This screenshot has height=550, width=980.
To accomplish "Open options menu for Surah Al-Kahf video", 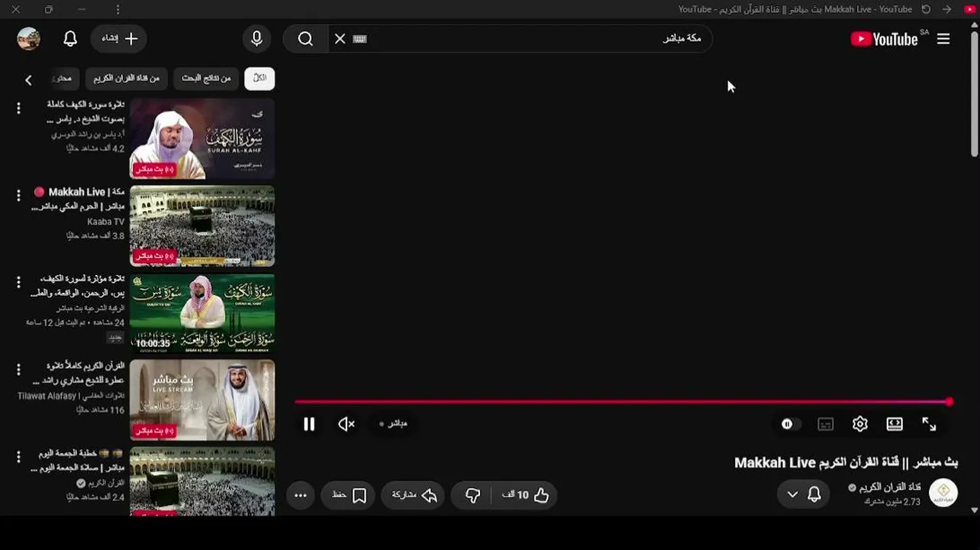I will (x=18, y=108).
